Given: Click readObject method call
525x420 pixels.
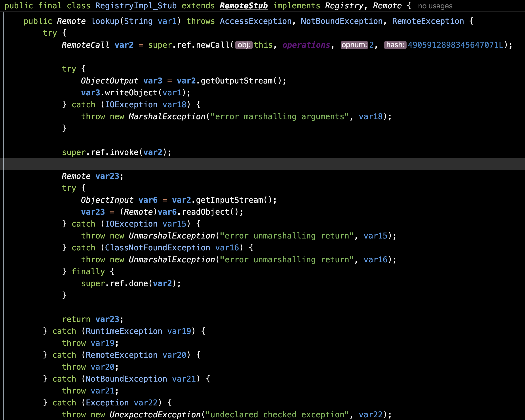Looking at the screenshot, I should (x=205, y=212).
